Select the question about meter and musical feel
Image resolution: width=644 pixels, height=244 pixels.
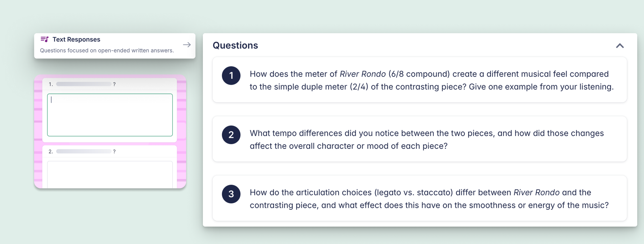pyautogui.click(x=431, y=80)
